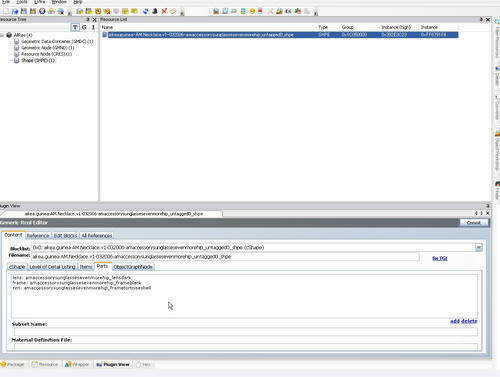Click the small red flag toolbar icon
The height and width of the screenshot is (377, 500).
(x=260, y=11)
